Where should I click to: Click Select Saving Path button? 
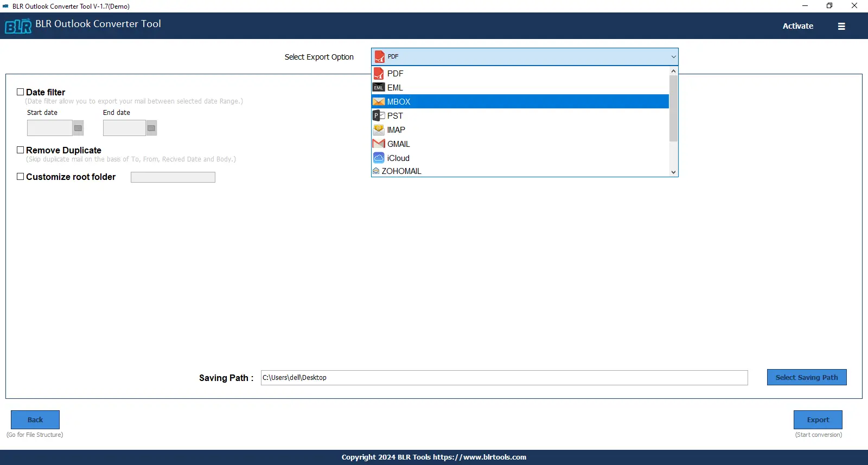(807, 377)
